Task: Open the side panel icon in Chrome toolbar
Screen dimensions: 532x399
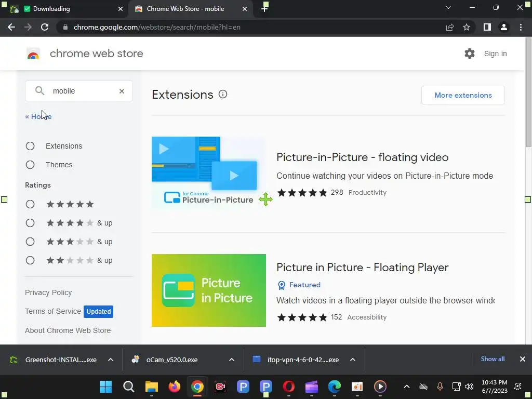Action: pos(487,27)
